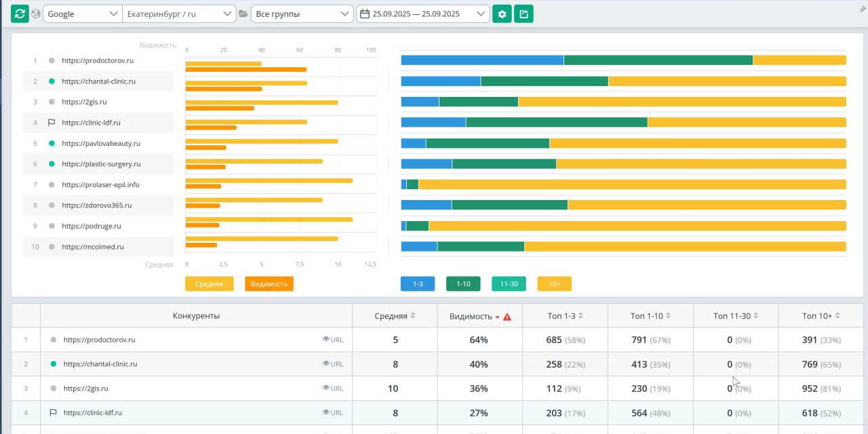
Task: Click the orange Видимость legend button
Action: tap(269, 283)
